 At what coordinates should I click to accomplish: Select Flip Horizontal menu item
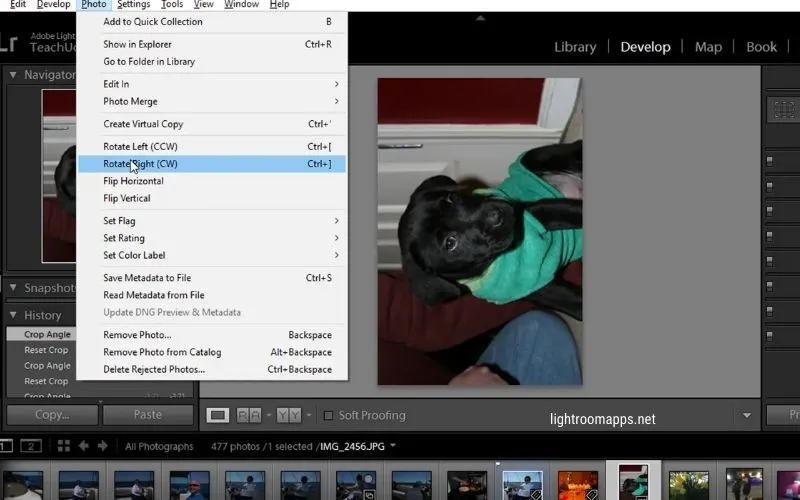[x=133, y=181]
